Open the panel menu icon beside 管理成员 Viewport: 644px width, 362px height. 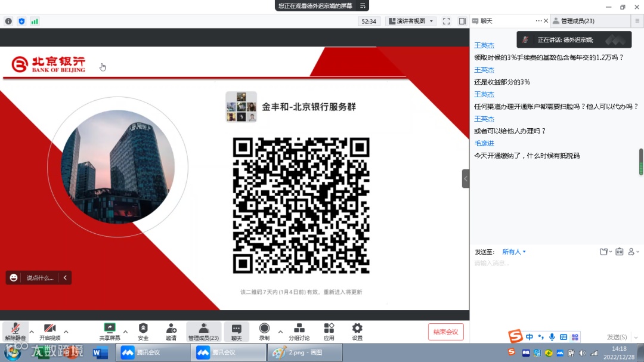point(637,21)
